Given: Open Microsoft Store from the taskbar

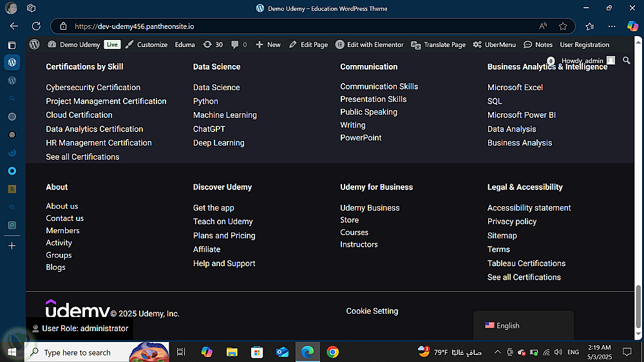Looking at the screenshot, I should [x=257, y=352].
